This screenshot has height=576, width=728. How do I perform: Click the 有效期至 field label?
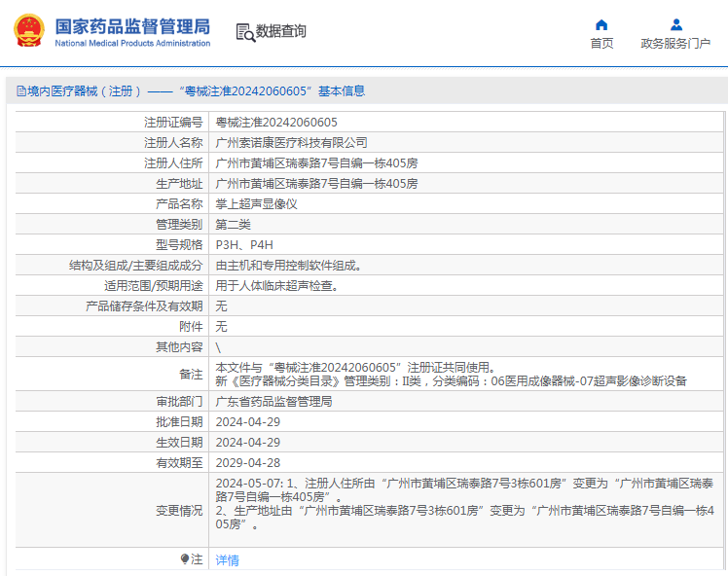(x=179, y=463)
